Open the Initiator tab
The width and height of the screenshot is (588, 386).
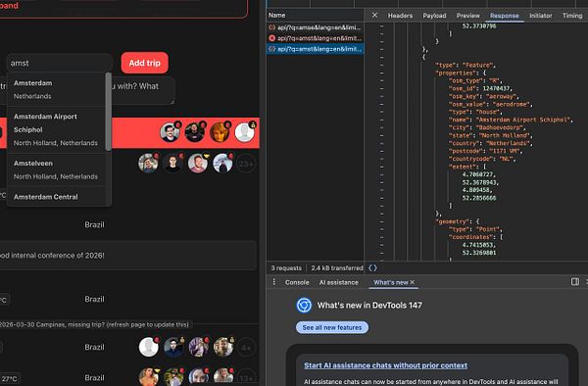point(540,16)
